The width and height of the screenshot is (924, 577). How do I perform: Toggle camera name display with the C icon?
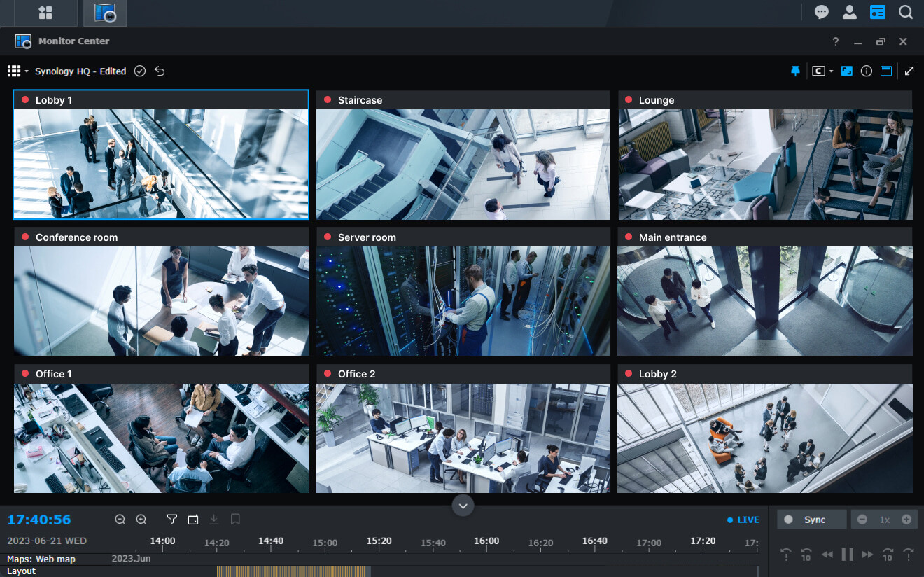coord(818,70)
